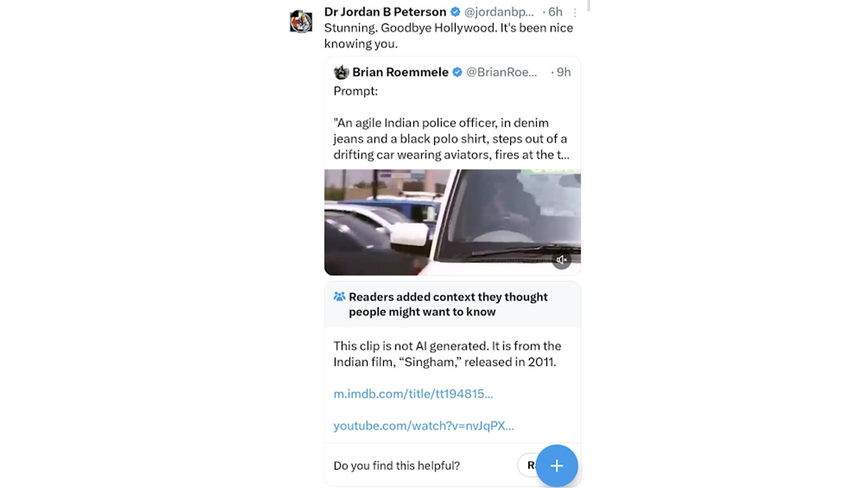Click the @jordanbp handle
Screen dimensions: 868x488
(x=499, y=12)
